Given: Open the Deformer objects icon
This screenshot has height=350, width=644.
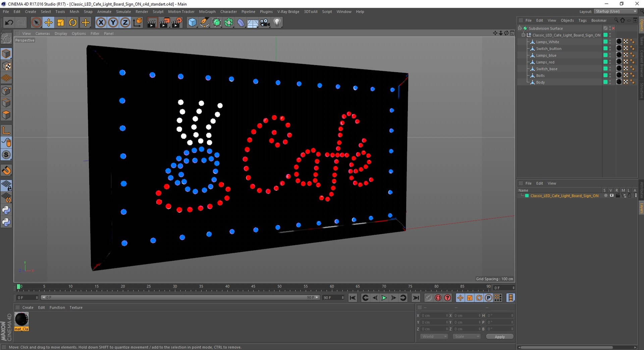Looking at the screenshot, I should click(241, 23).
